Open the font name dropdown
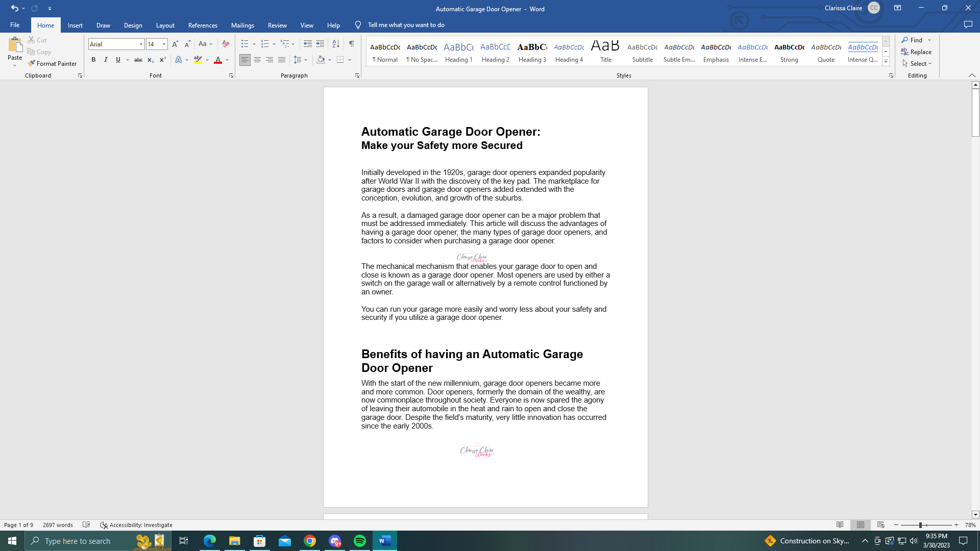The width and height of the screenshot is (980, 551). [141, 44]
